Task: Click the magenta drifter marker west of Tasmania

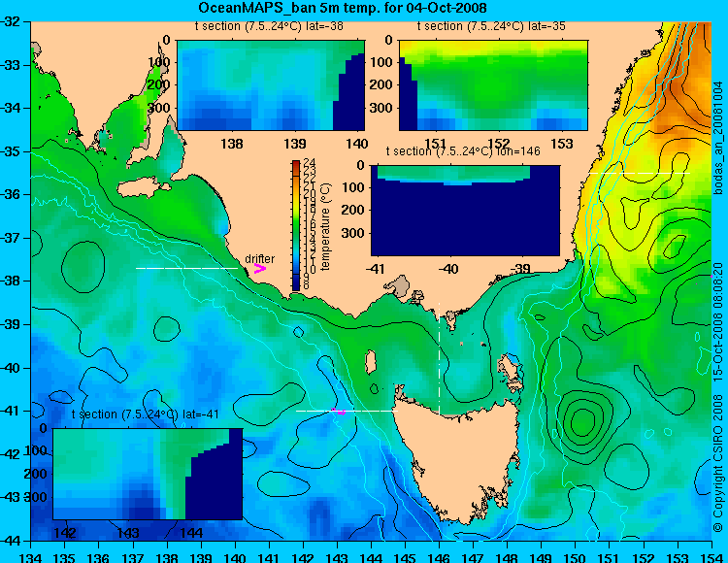Action: [x=340, y=412]
